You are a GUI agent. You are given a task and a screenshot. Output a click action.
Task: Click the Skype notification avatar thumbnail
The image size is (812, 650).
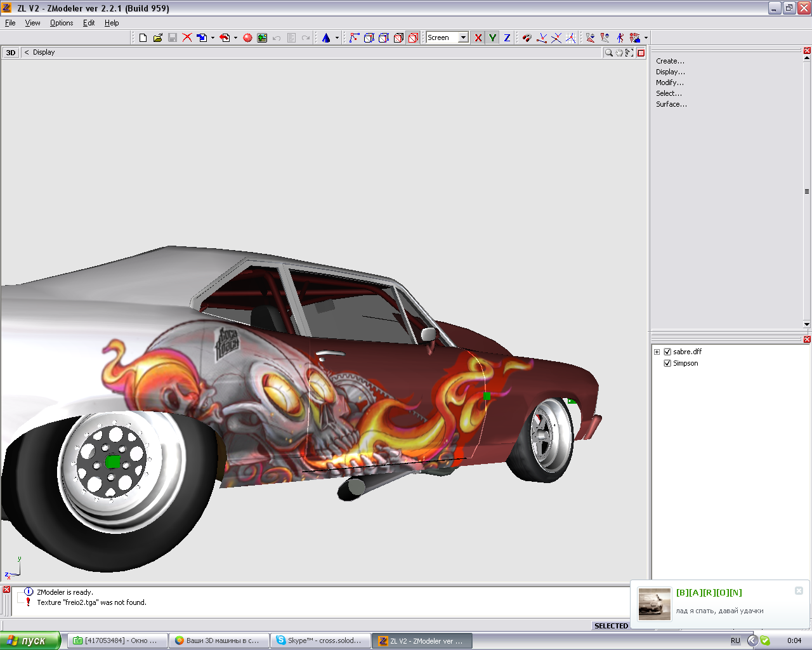pos(655,604)
